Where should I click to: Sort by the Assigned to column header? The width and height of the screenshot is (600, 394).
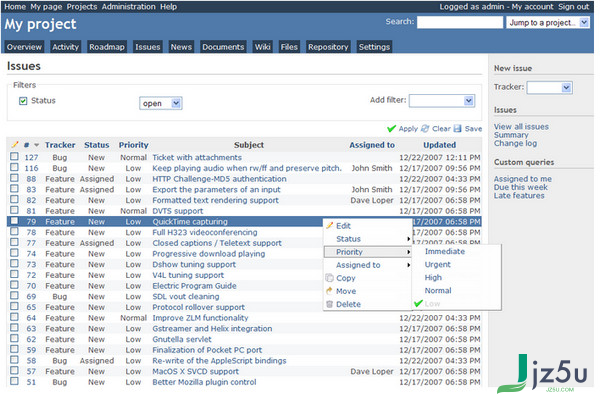[372, 145]
